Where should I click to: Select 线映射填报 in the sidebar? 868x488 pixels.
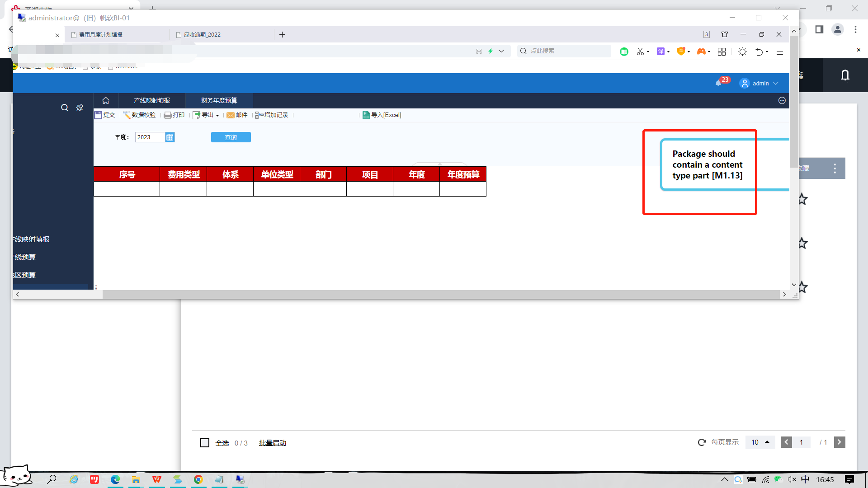tap(32, 239)
